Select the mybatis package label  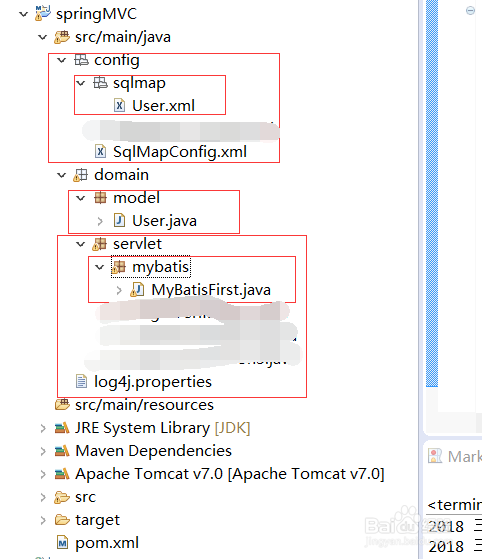click(160, 267)
